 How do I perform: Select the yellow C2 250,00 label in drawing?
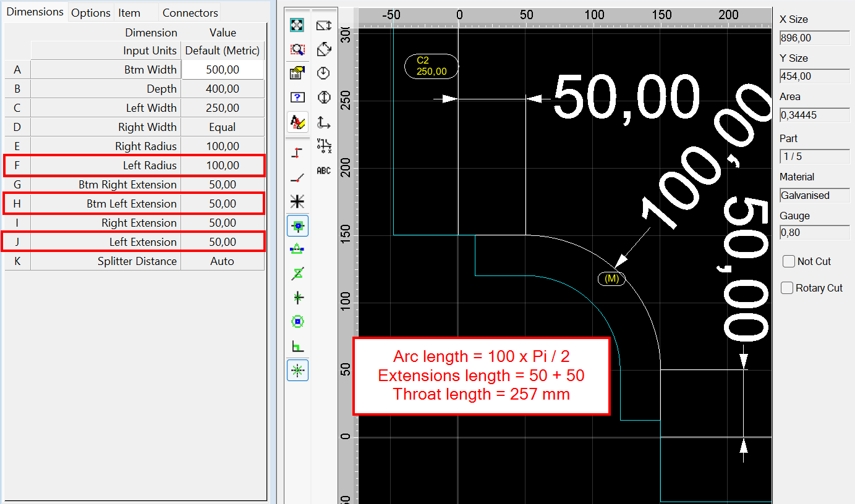coord(432,66)
